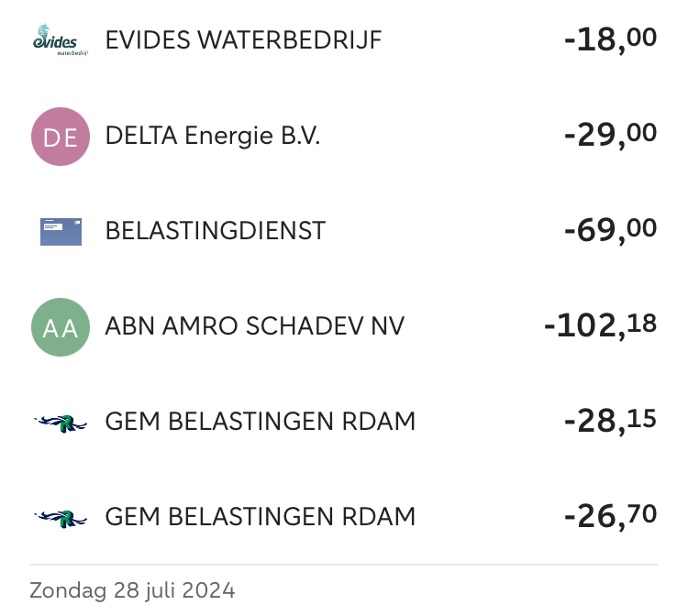Select the GEM BELASTINGEN RDAM label of the -28,15 payment
Image resolution: width=688 pixels, height=616 pixels.
click(261, 422)
